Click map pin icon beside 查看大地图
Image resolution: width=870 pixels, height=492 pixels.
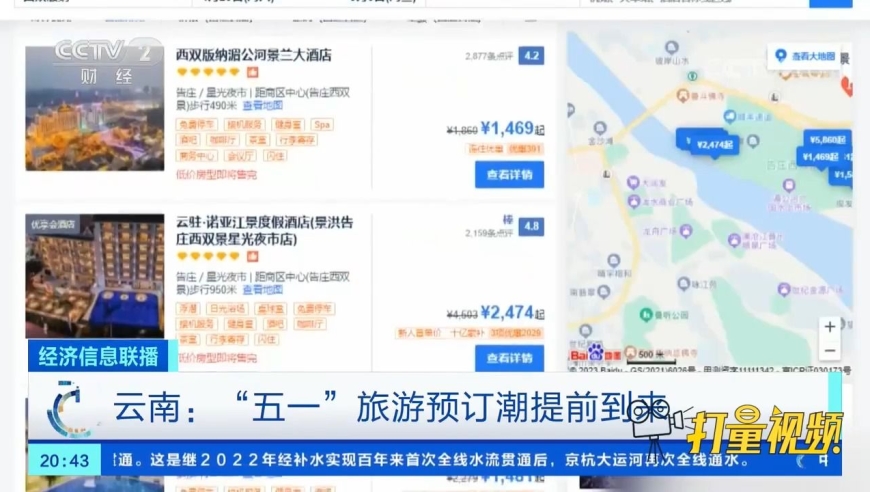click(781, 55)
